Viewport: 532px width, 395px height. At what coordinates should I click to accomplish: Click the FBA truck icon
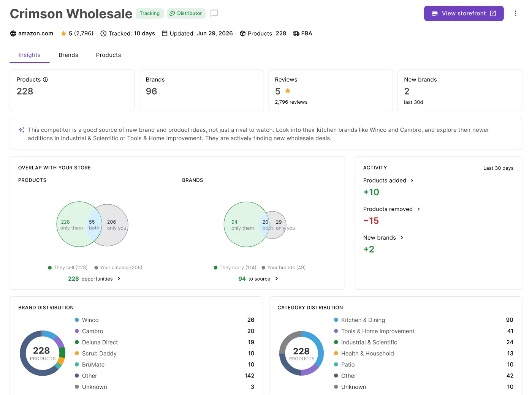point(296,33)
